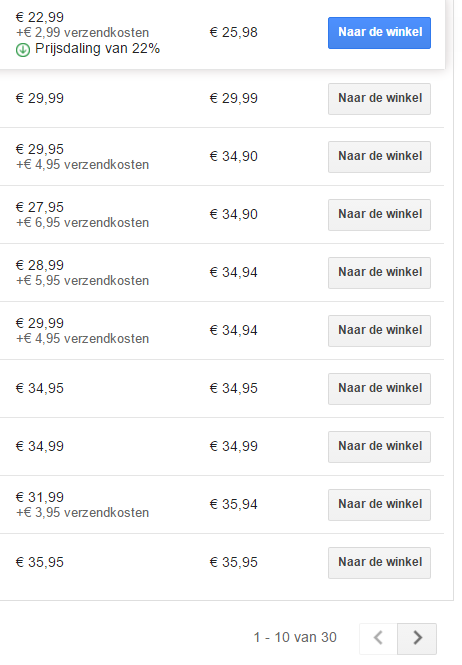Screen dimensions: 462x665
Task: Click the previous page arrow
Action: tap(378, 638)
